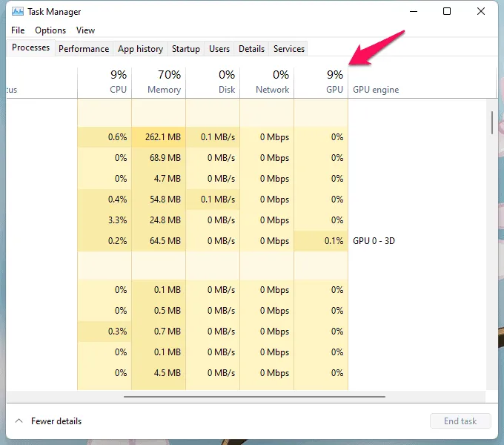Click the vertical scrollbar thumb

point(492,122)
